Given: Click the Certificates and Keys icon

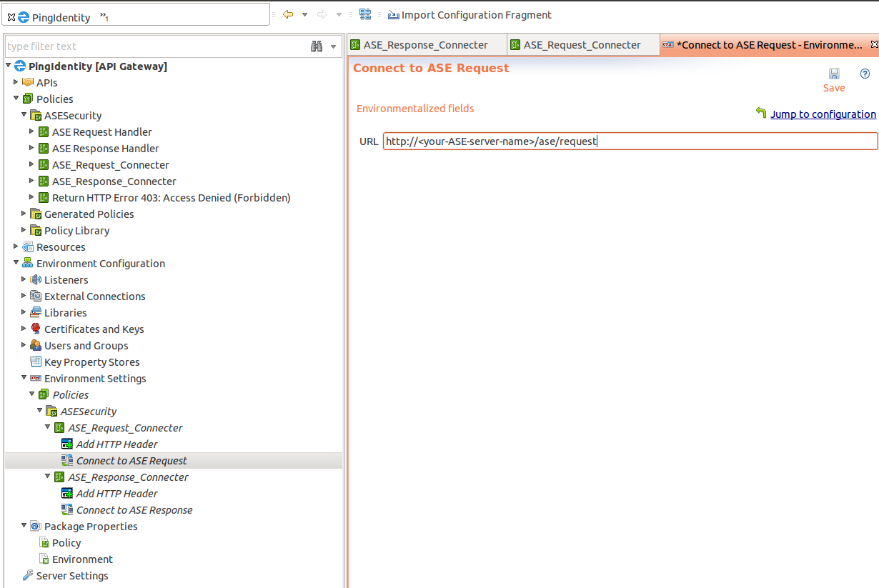Looking at the screenshot, I should point(36,329).
